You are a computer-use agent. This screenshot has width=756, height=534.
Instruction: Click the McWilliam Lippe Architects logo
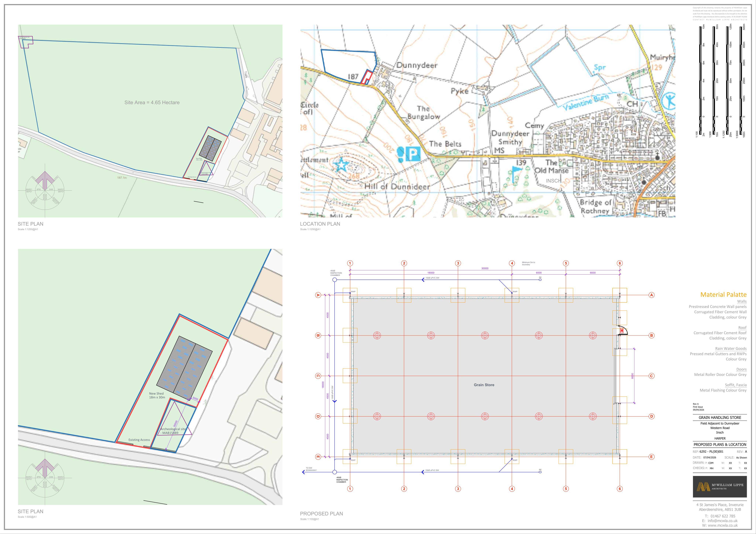pyautogui.click(x=719, y=487)
